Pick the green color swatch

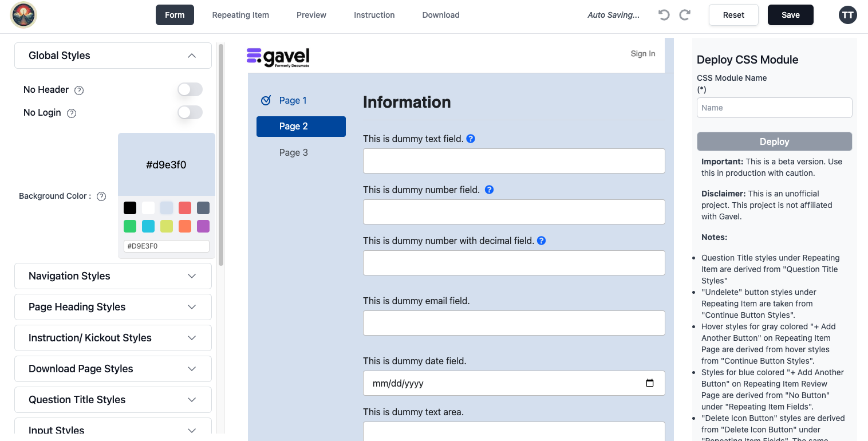point(130,226)
